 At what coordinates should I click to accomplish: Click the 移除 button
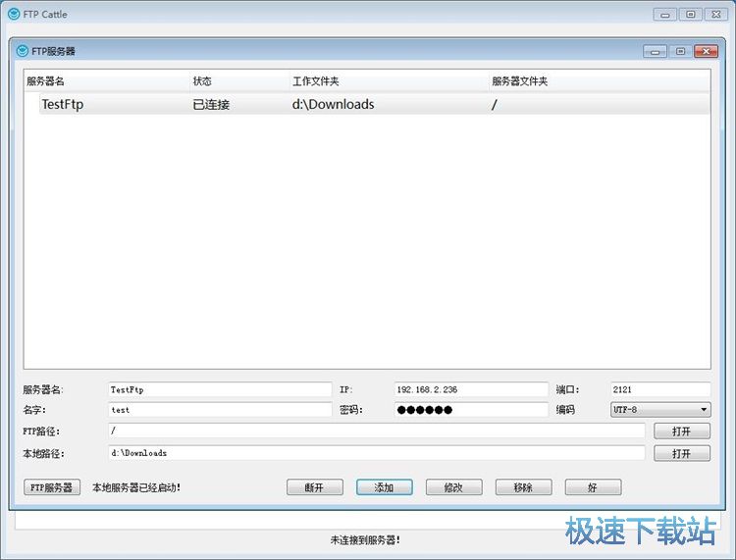tap(523, 487)
